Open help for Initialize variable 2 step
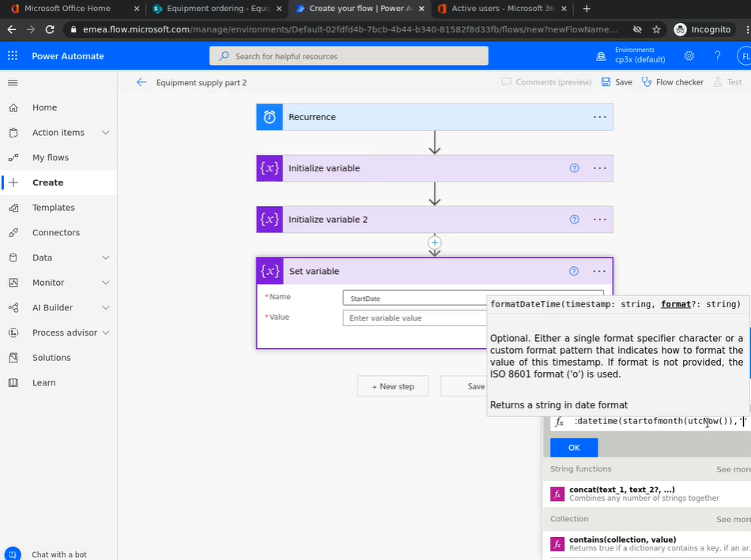 pos(574,220)
